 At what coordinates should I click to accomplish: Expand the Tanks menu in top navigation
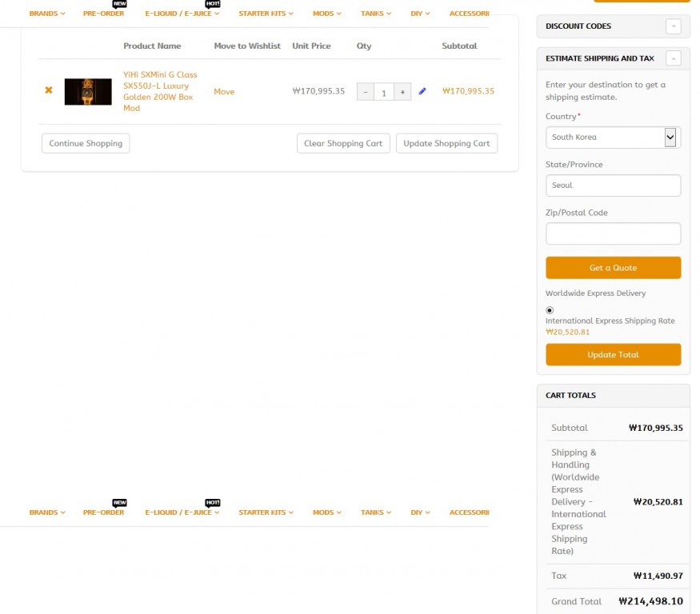(375, 14)
